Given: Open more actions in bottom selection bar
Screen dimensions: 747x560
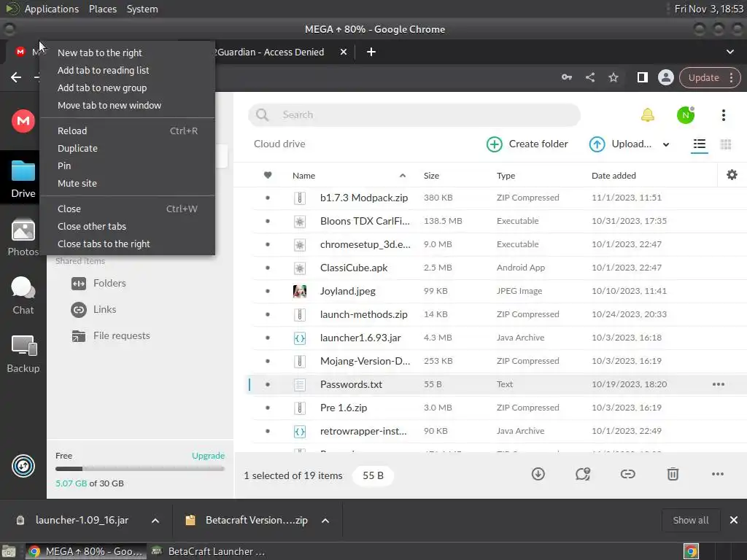Looking at the screenshot, I should click(x=718, y=474).
